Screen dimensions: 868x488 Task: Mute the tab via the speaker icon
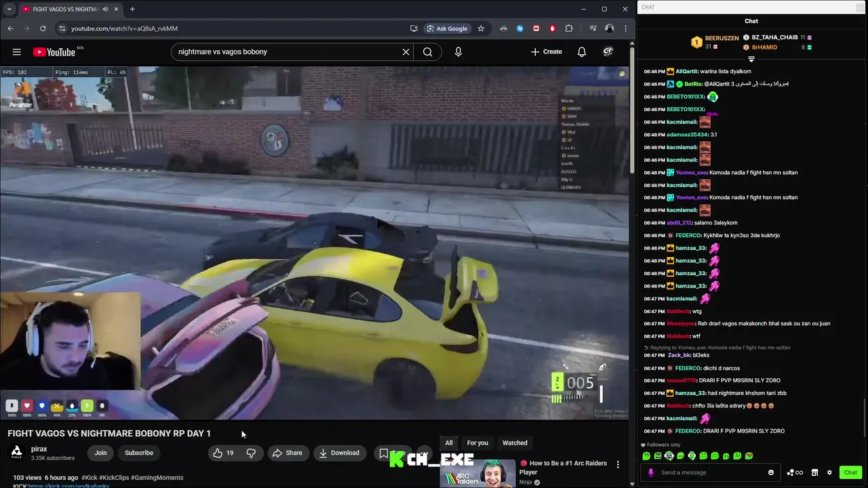coord(105,9)
